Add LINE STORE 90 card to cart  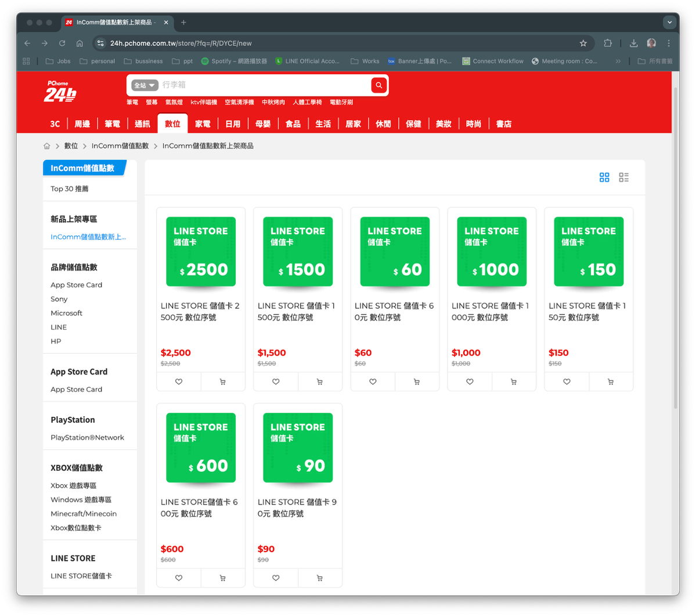[320, 578]
